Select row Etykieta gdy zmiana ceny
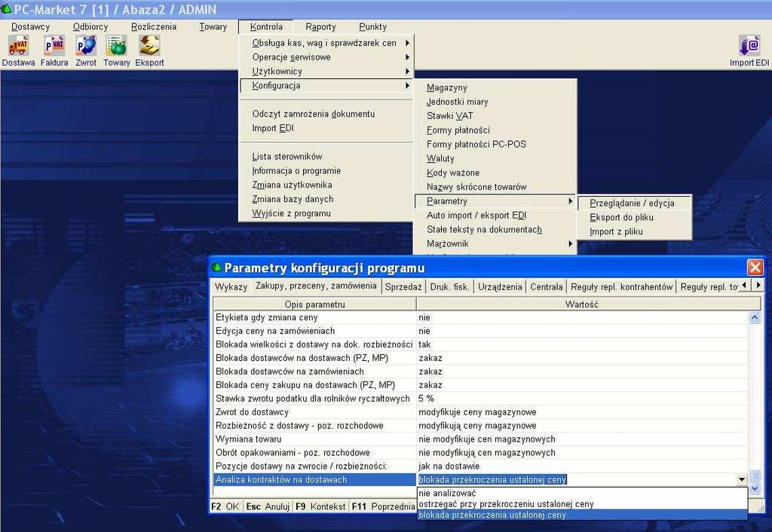772x532 pixels. (480, 317)
